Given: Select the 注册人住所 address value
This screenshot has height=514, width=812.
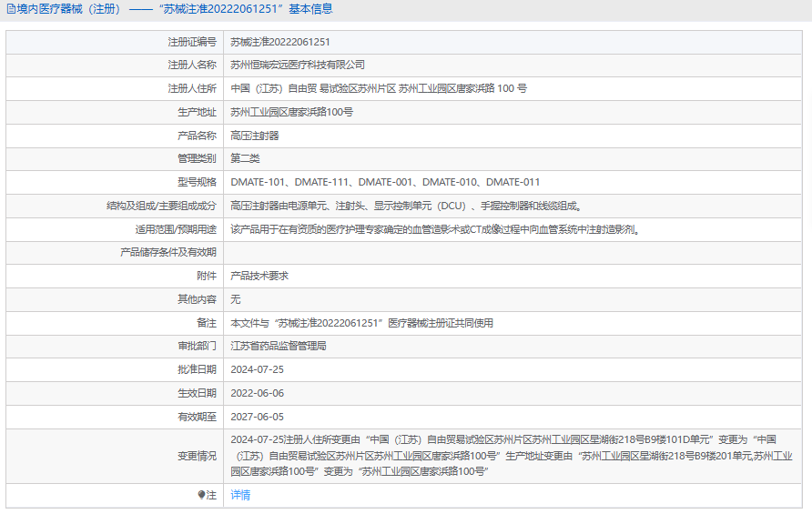Looking at the screenshot, I should pos(379,88).
